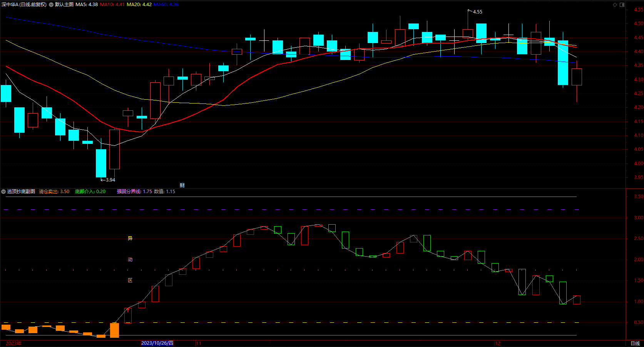Click the 4.00 price on the main axis
This screenshot has width=644, height=347.
click(639, 163)
